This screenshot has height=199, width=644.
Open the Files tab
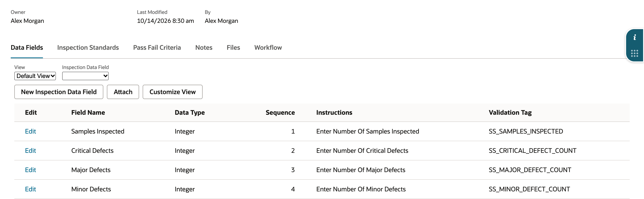tap(233, 48)
